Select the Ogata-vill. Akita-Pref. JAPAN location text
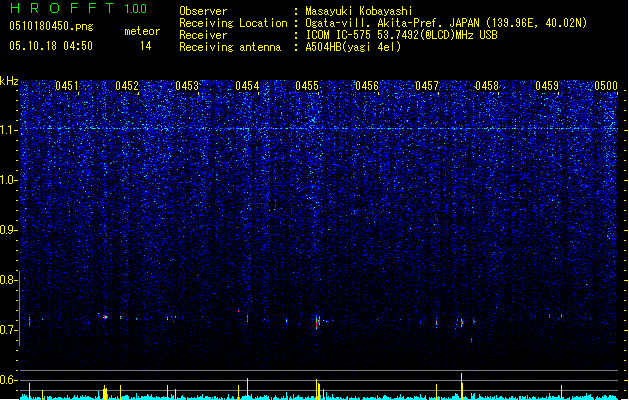629x400 pixels. pos(446,23)
